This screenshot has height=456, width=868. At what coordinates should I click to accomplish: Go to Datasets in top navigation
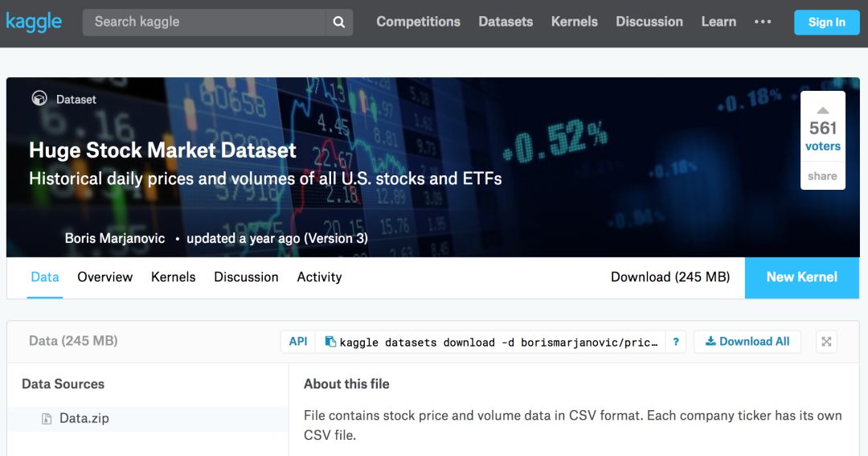506,22
